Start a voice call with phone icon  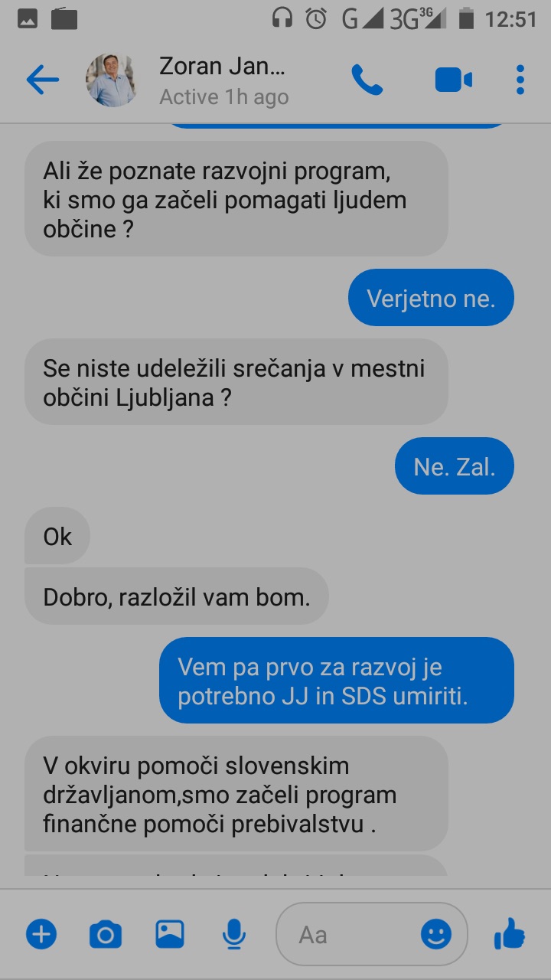pyautogui.click(x=367, y=80)
